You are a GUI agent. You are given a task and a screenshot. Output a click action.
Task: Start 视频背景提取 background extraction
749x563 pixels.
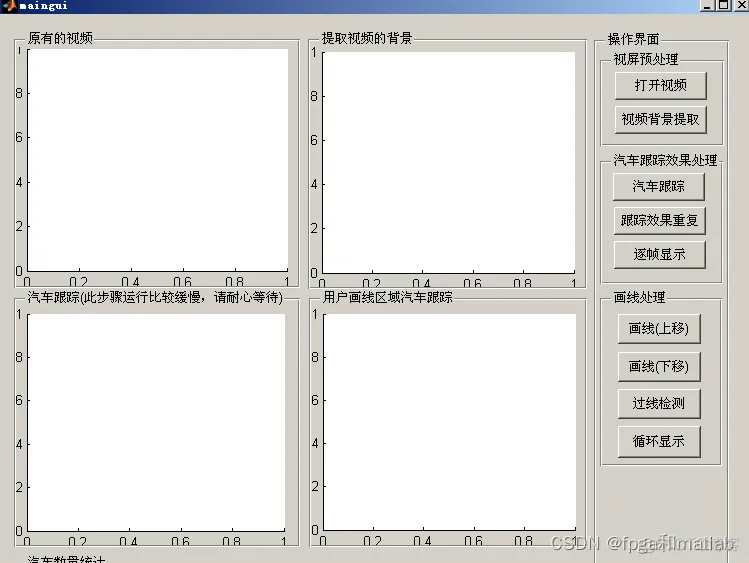coord(660,119)
